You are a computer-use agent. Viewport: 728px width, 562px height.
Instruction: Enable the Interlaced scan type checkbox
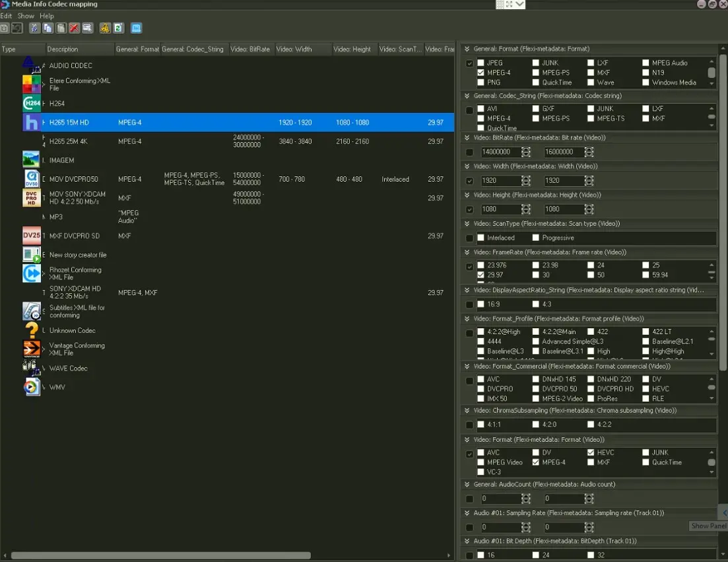pos(481,238)
